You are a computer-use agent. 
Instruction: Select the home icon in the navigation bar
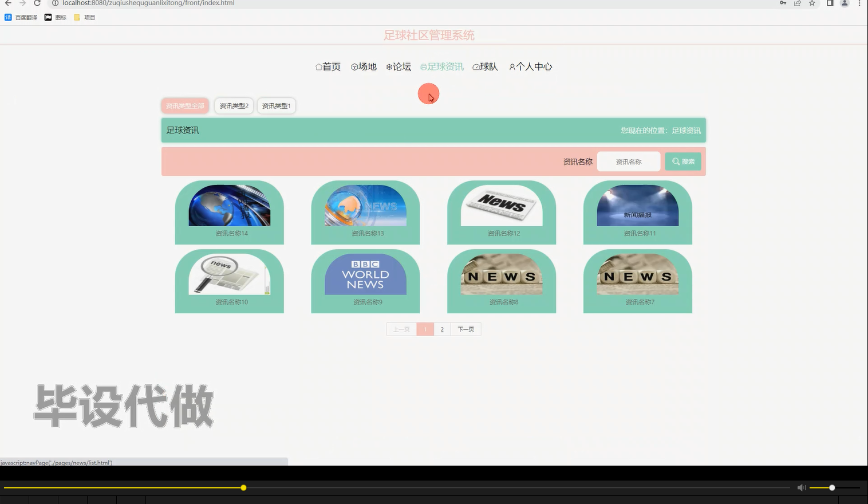click(318, 66)
